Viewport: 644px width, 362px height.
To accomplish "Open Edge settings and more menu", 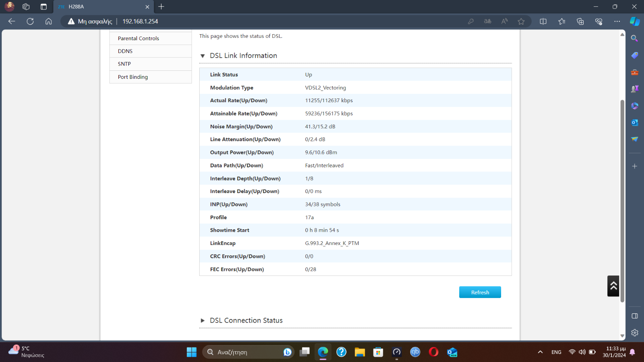I will 617,21.
